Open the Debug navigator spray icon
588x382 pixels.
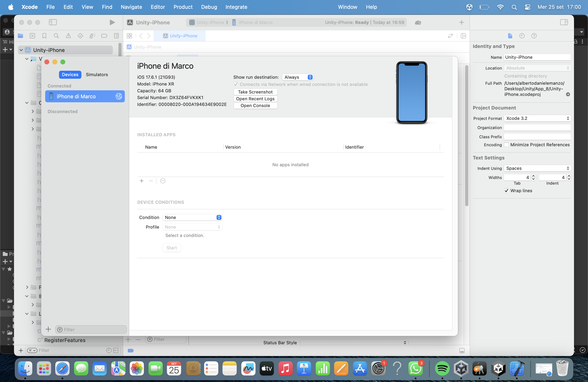tap(92, 36)
